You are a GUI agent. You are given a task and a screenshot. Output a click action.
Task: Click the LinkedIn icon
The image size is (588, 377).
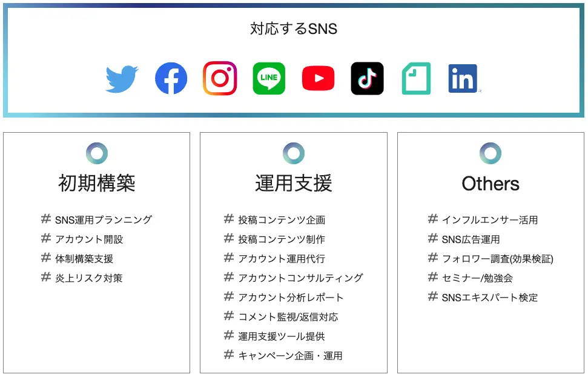[x=463, y=78]
